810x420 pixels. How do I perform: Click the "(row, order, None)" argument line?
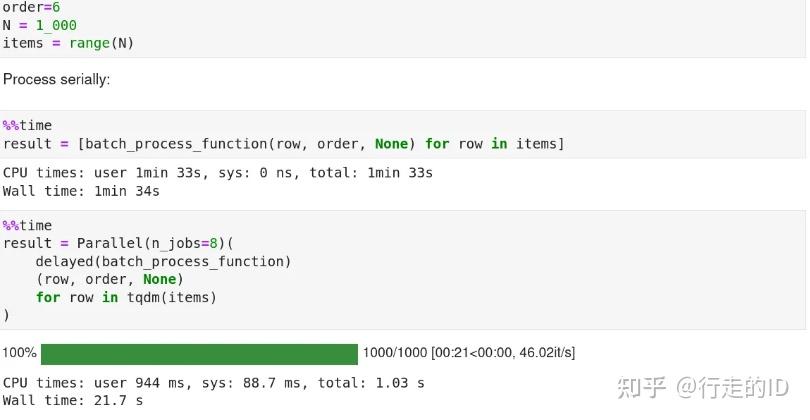106,280
